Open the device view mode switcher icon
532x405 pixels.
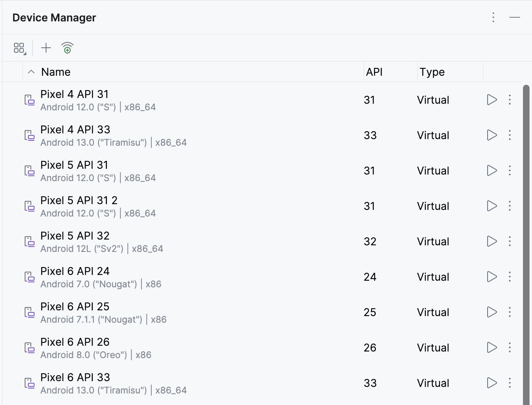[x=19, y=48]
